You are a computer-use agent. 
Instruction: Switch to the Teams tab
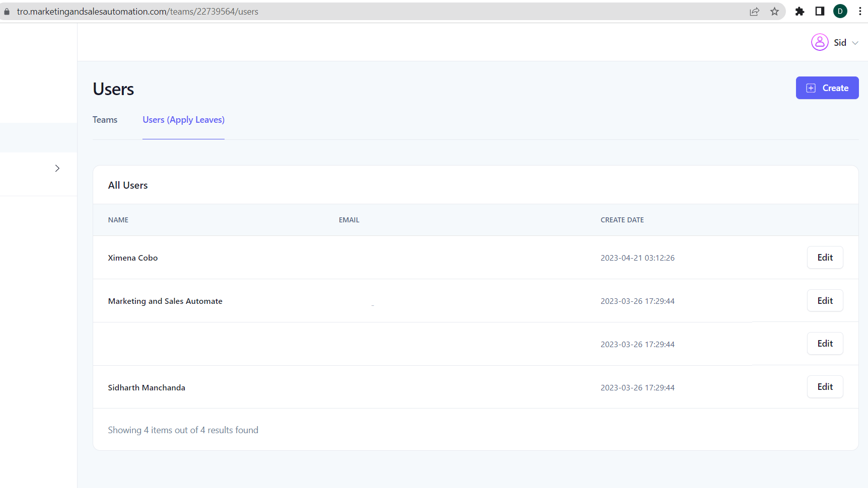(105, 120)
